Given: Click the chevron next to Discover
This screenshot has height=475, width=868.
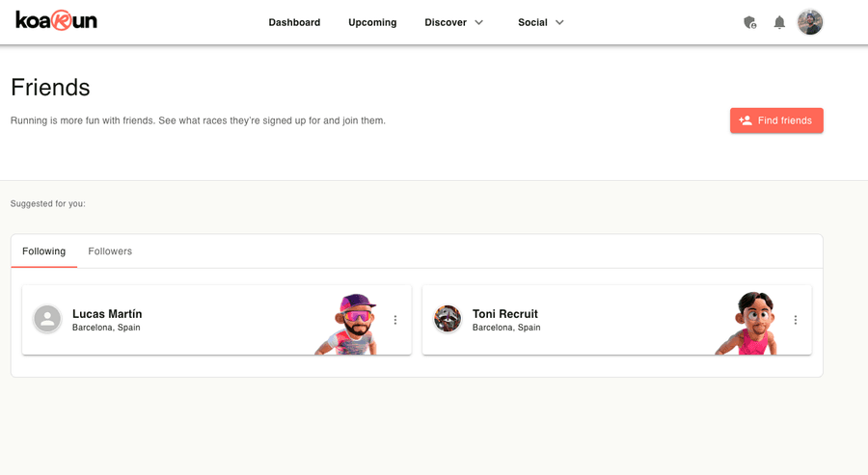Looking at the screenshot, I should (479, 22).
